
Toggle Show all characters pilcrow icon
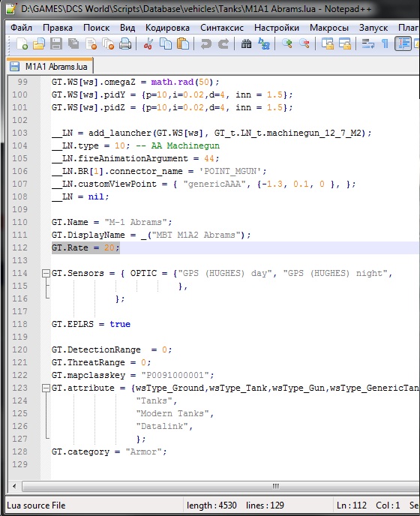[x=385, y=43]
